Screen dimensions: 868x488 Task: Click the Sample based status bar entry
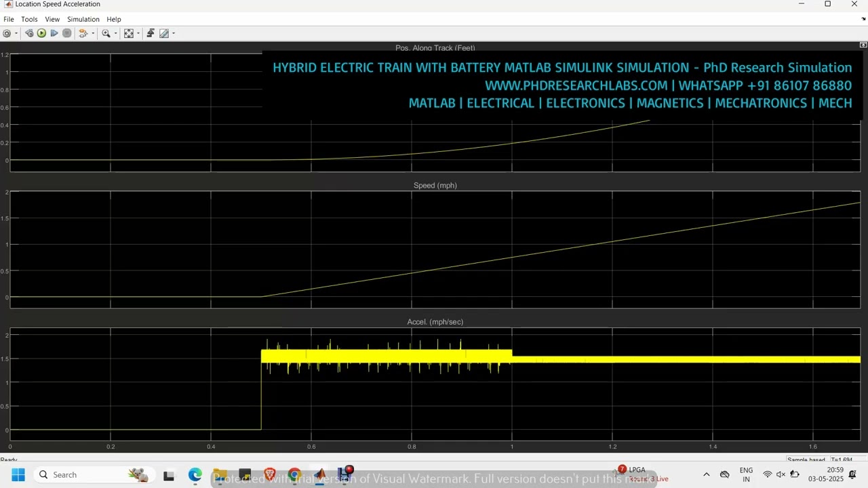pos(806,460)
